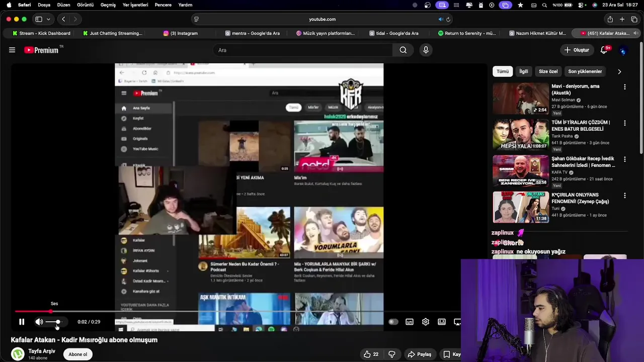Open the YouTube hamburger guide menu
The height and width of the screenshot is (362, 644).
click(12, 50)
